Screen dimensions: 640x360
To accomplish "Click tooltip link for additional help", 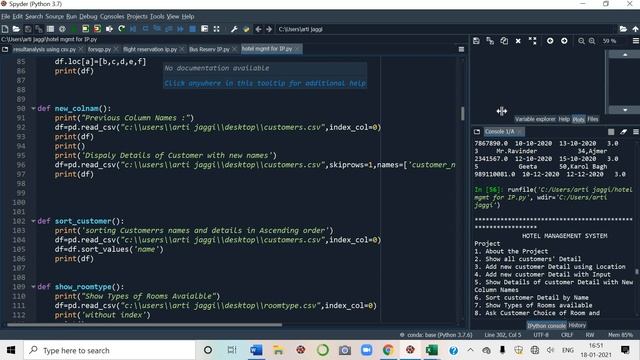I will [265, 83].
